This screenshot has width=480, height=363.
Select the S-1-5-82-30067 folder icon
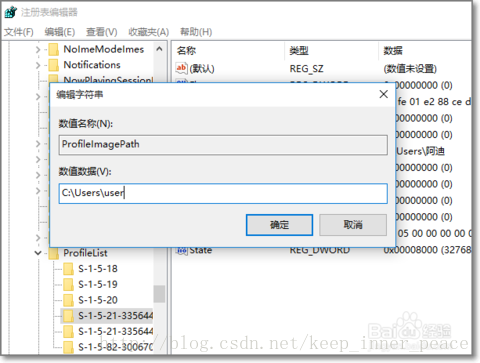[x=68, y=347]
